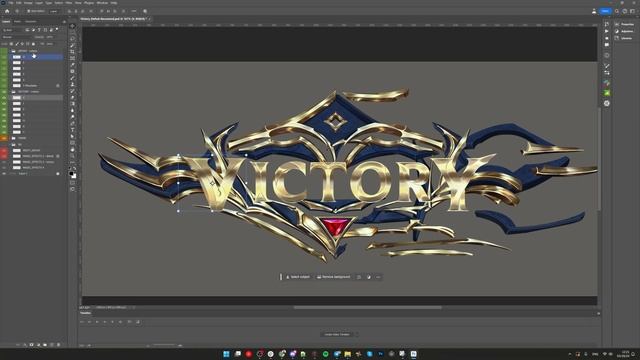Select the Horizontal Type tool
Viewport: 640px width, 360px height.
73,130
